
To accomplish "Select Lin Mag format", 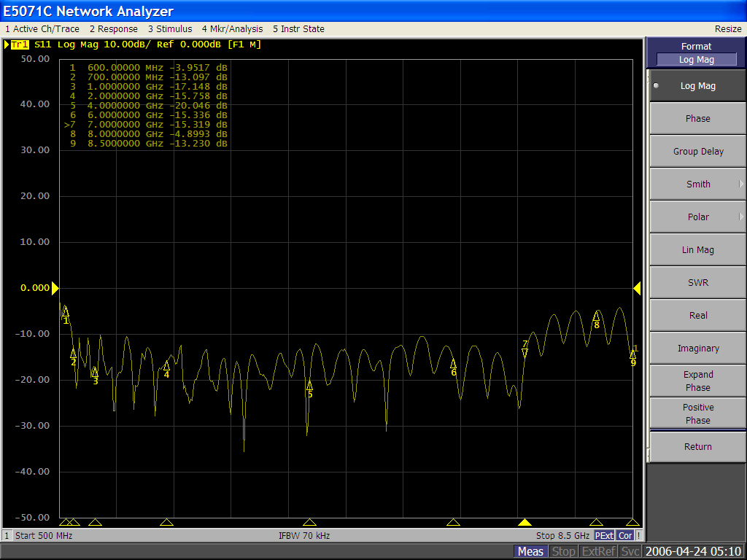I will pos(697,250).
